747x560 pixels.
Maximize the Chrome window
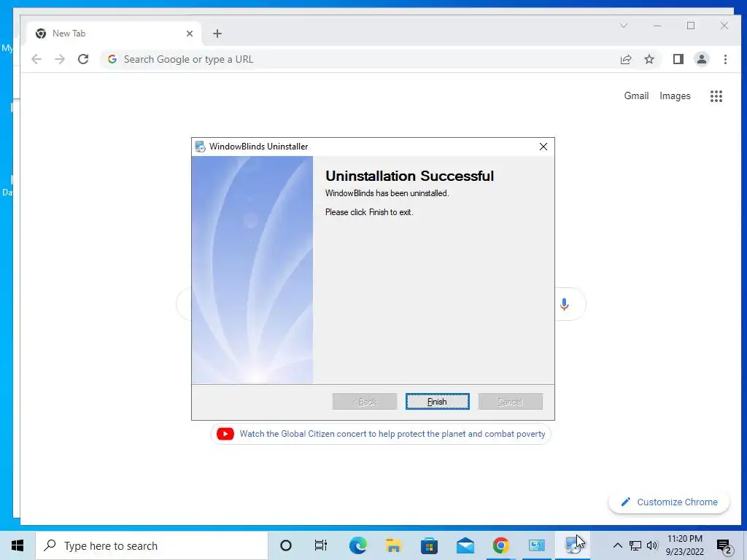point(691,26)
